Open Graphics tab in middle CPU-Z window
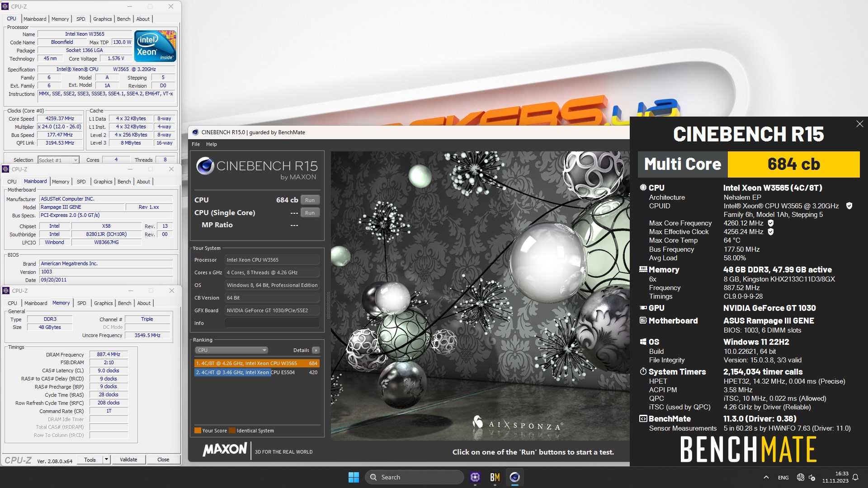 point(103,182)
